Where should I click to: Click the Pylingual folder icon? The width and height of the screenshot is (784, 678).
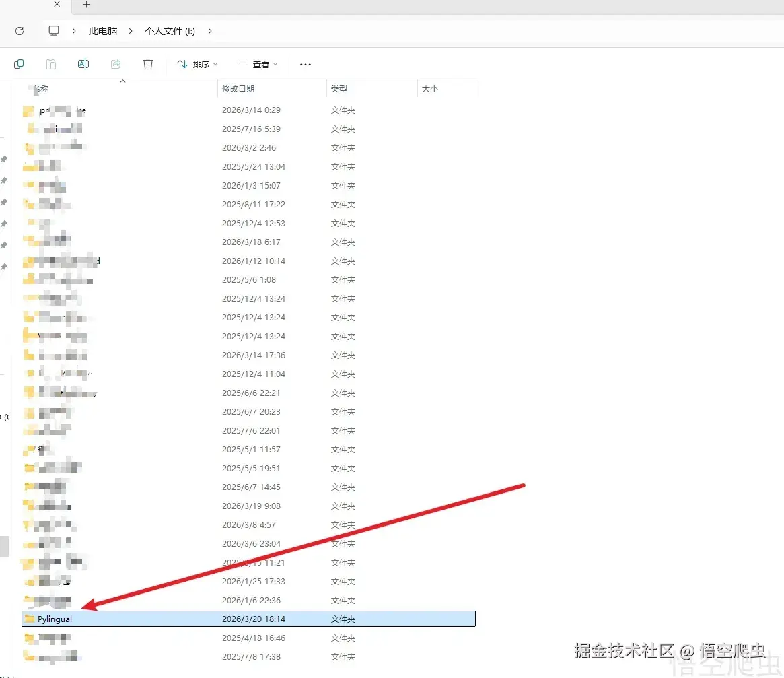pos(30,619)
